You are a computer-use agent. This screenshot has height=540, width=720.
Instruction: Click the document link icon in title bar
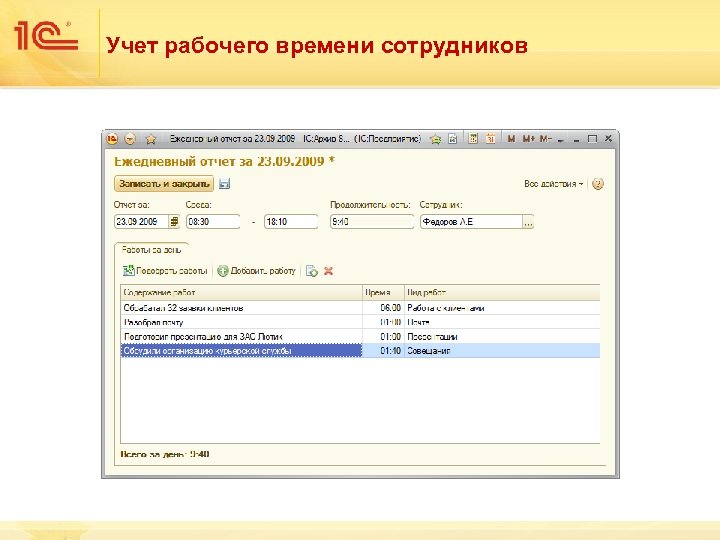click(453, 139)
